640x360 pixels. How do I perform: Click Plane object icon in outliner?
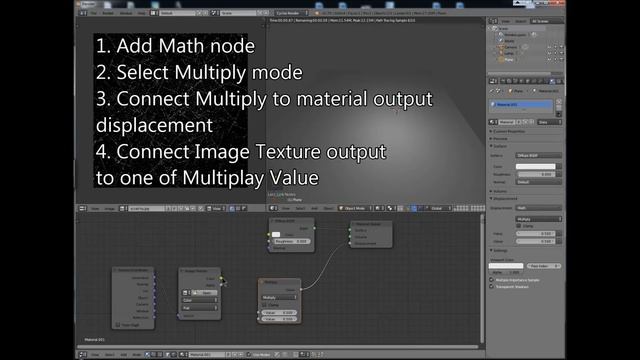(502, 60)
